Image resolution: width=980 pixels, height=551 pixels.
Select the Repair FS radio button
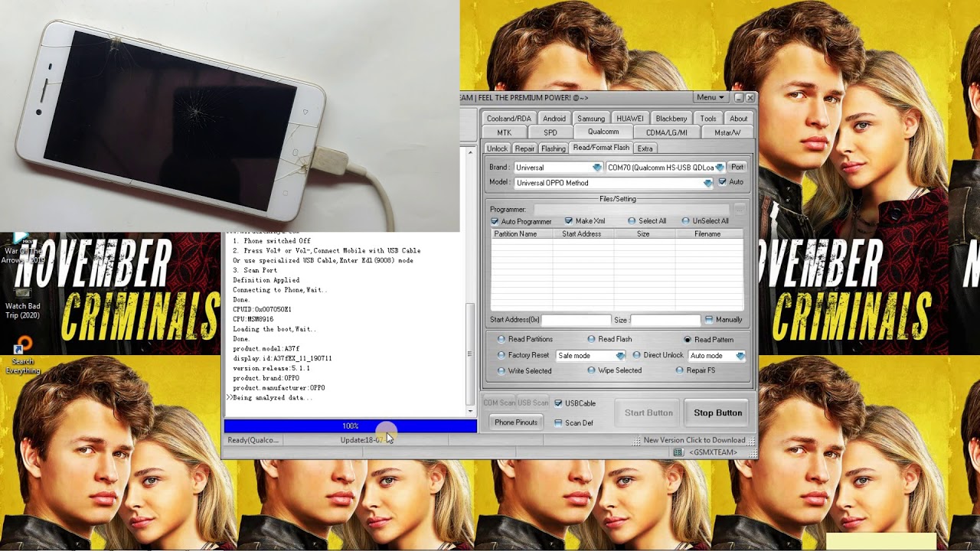click(x=679, y=370)
